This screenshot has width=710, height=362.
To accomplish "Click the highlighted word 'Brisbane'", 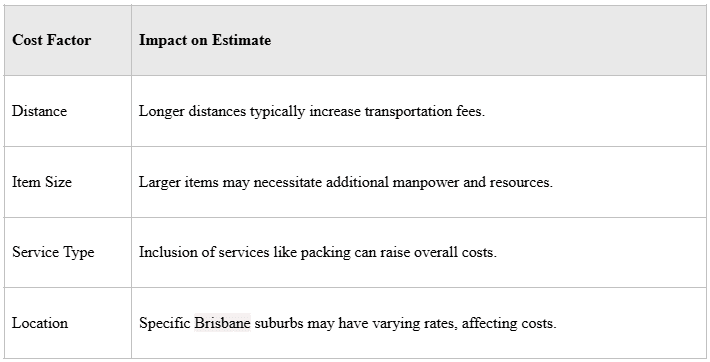I will click(x=222, y=323).
